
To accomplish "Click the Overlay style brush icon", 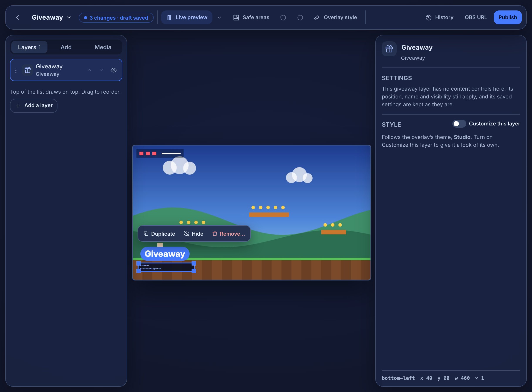I will click(x=317, y=18).
